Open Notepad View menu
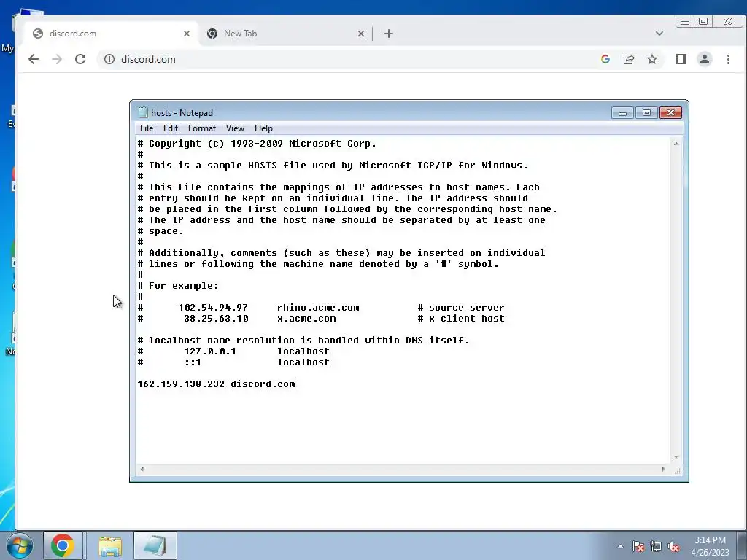Image resolution: width=747 pixels, height=560 pixels. [x=235, y=128]
